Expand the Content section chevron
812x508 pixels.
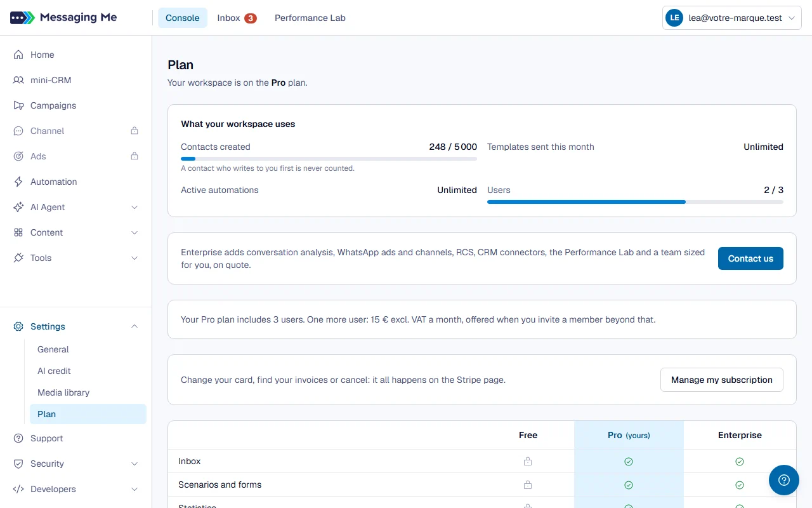click(x=134, y=232)
